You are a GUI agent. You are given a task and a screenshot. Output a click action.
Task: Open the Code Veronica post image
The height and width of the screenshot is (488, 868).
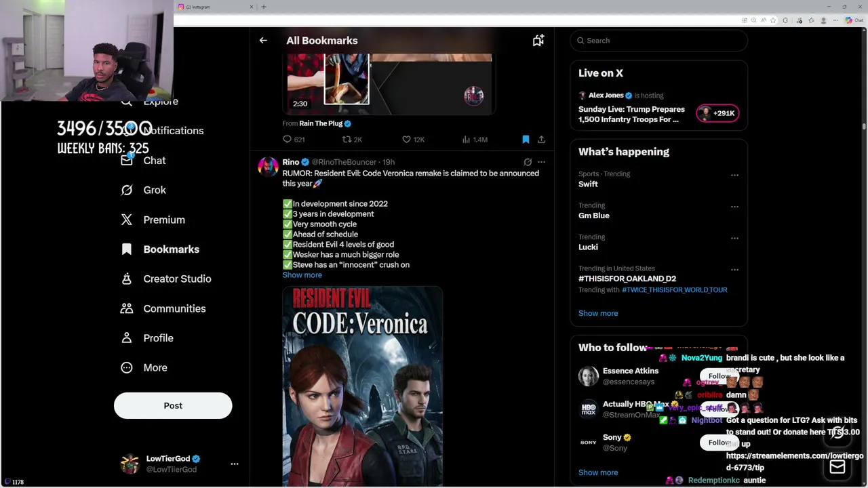click(363, 386)
